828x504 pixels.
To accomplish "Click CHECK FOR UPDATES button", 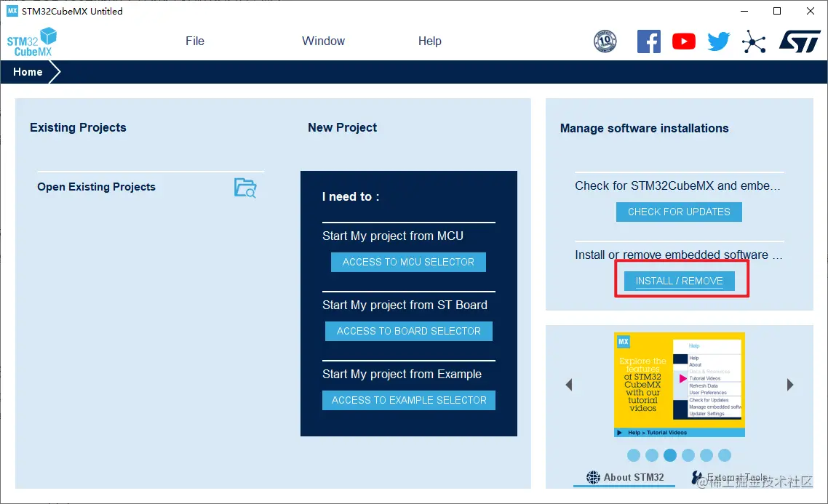I will (x=679, y=212).
